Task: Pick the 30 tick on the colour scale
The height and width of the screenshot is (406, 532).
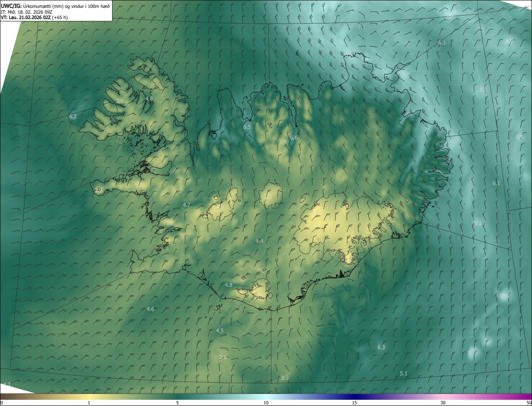Action: pos(443,403)
